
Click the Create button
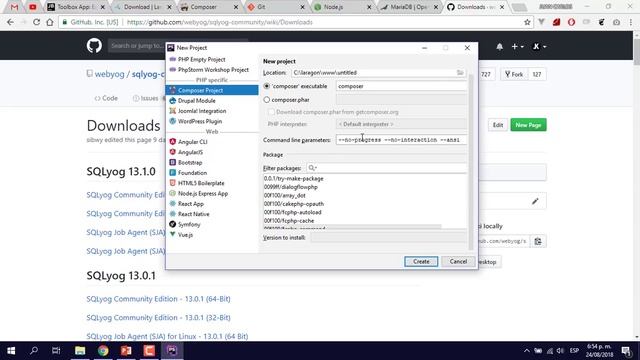[421, 262]
